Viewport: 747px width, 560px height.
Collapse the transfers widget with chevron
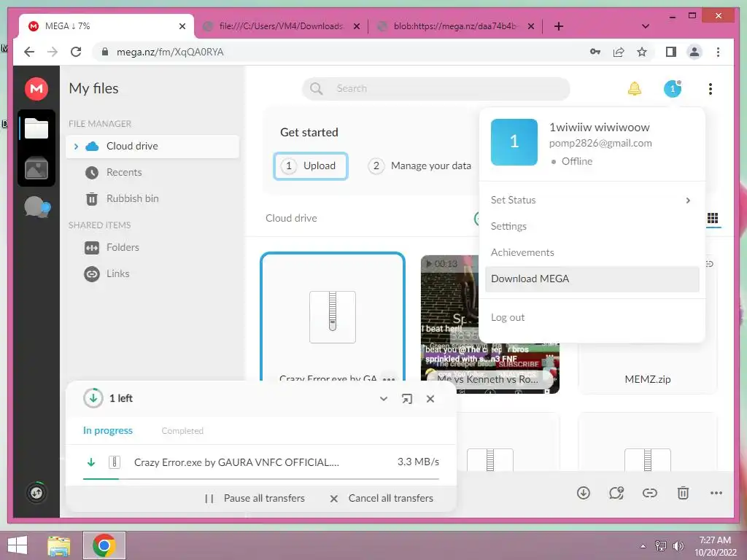[x=384, y=399]
